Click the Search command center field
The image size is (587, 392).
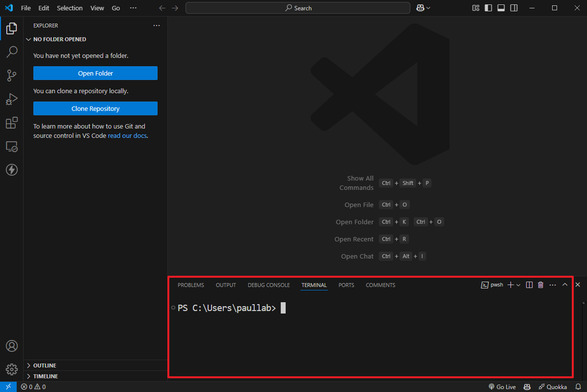297,8
